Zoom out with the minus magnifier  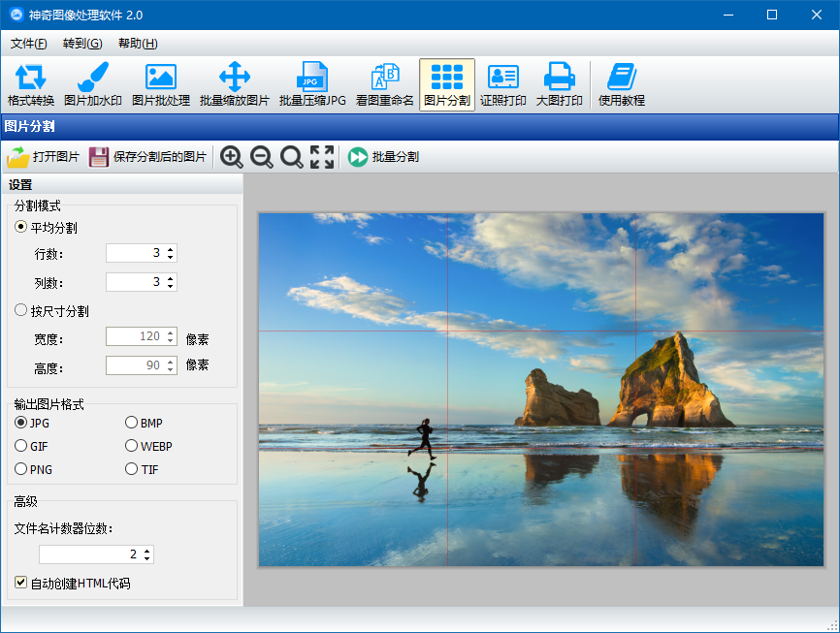[x=262, y=157]
